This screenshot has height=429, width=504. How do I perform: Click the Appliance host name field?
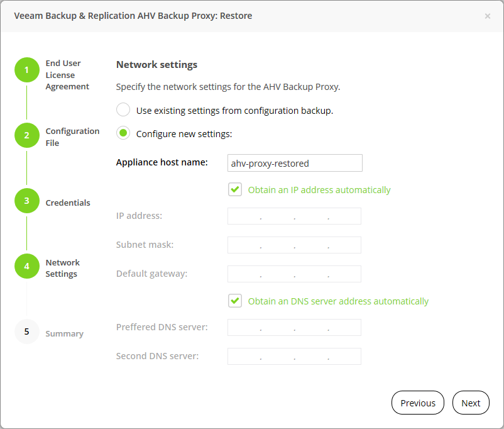click(x=295, y=163)
